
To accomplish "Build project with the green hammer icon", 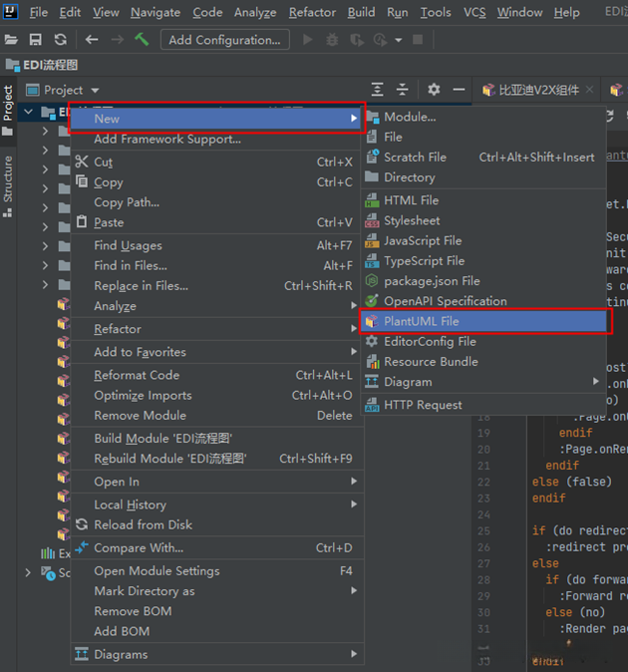I will [x=143, y=40].
